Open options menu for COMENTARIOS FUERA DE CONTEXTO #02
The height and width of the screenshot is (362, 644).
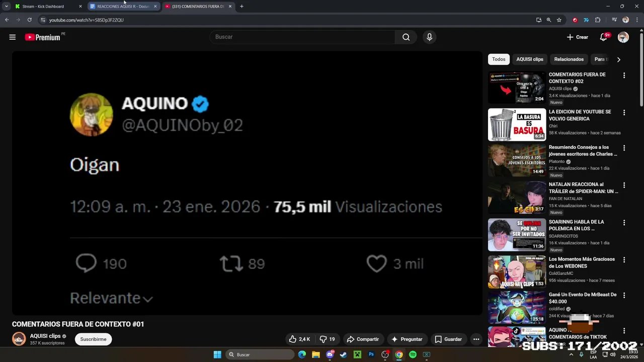tap(624, 75)
